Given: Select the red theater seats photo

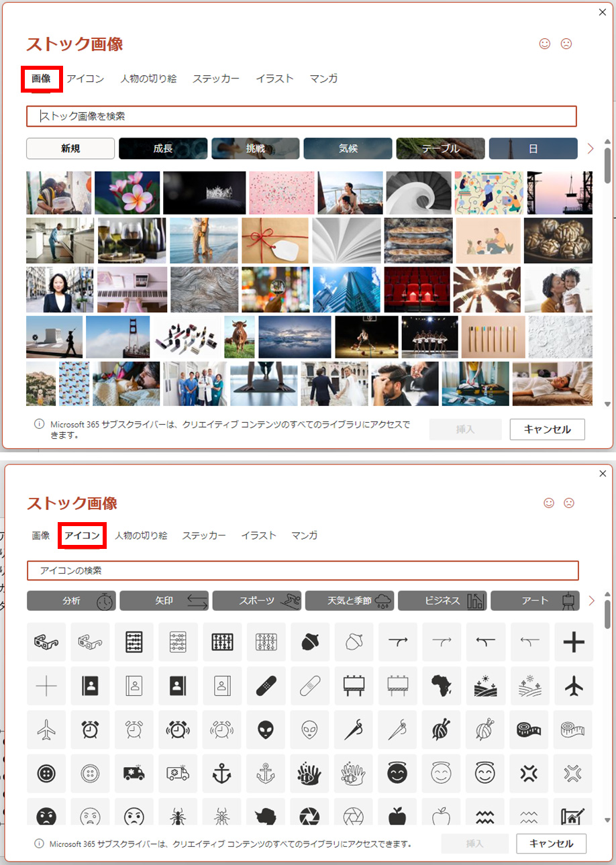Looking at the screenshot, I should (417, 290).
